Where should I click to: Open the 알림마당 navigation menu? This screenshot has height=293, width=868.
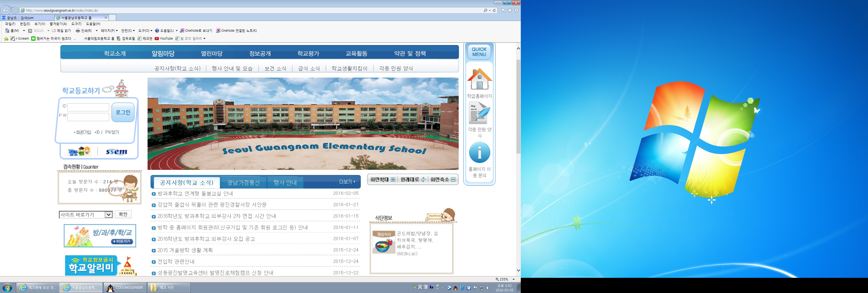tap(163, 53)
